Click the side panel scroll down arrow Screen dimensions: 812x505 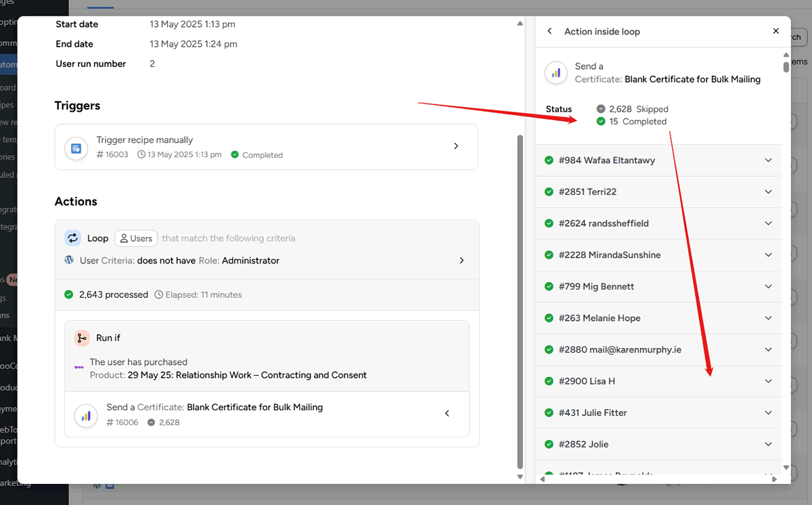tap(786, 467)
